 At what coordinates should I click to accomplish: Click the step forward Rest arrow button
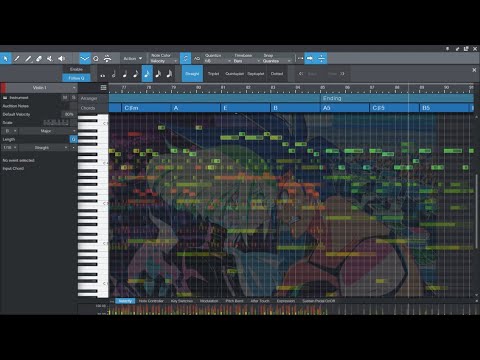(x=336, y=74)
